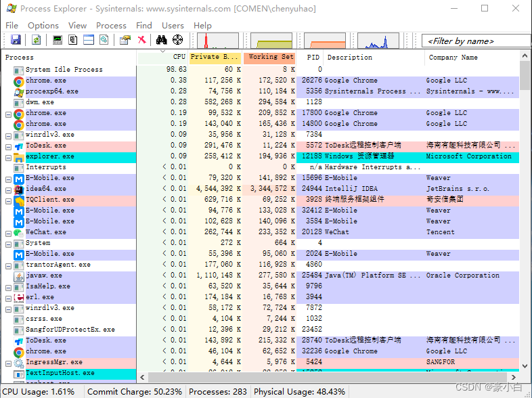The width and height of the screenshot is (532, 398).
Task: Click the Refresh Now toolbar icon
Action: [37, 40]
